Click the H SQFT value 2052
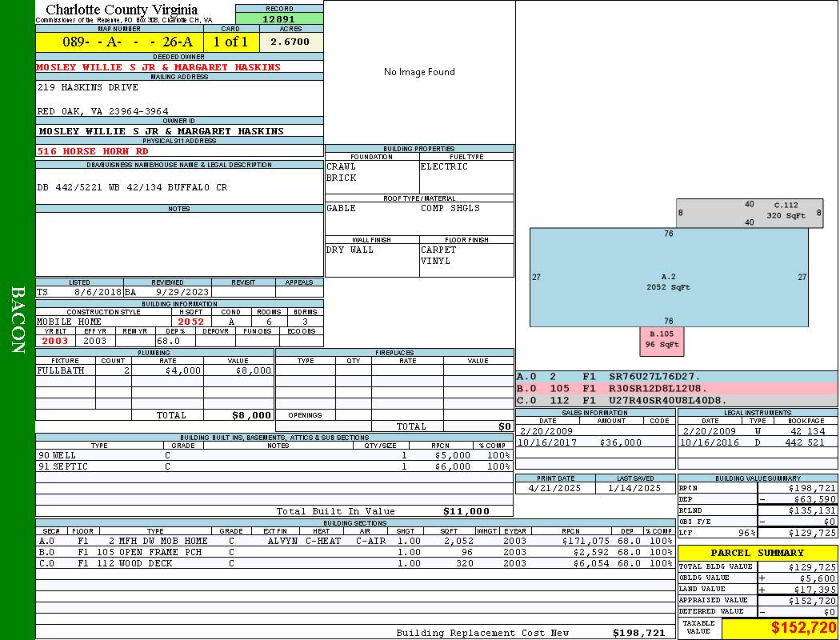840x640 pixels. (x=191, y=322)
